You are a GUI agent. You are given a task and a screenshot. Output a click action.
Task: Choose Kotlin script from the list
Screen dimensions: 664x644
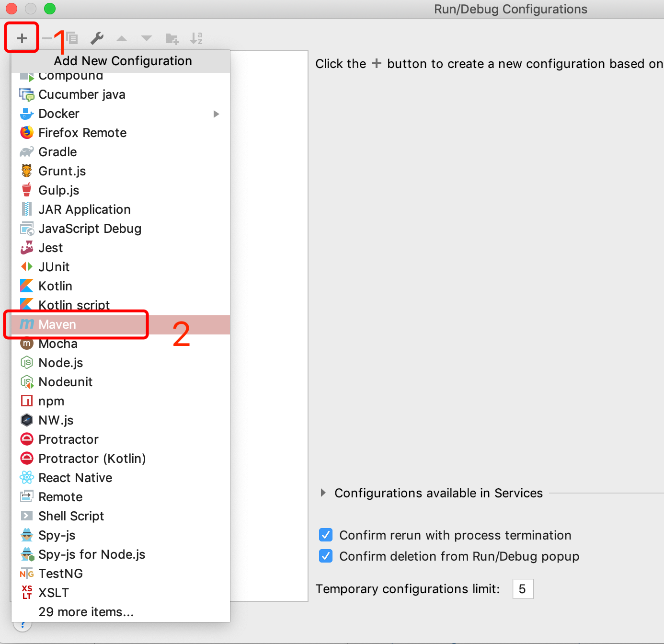click(121, 305)
